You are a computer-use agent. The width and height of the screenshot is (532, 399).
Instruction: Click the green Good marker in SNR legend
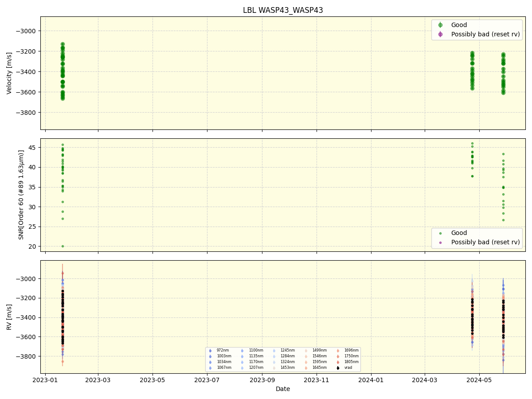pyautogui.click(x=440, y=233)
